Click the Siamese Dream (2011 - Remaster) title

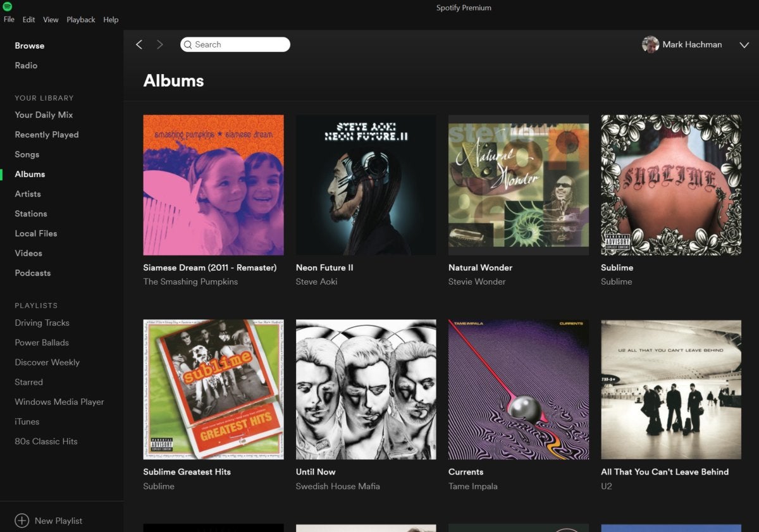[210, 268]
